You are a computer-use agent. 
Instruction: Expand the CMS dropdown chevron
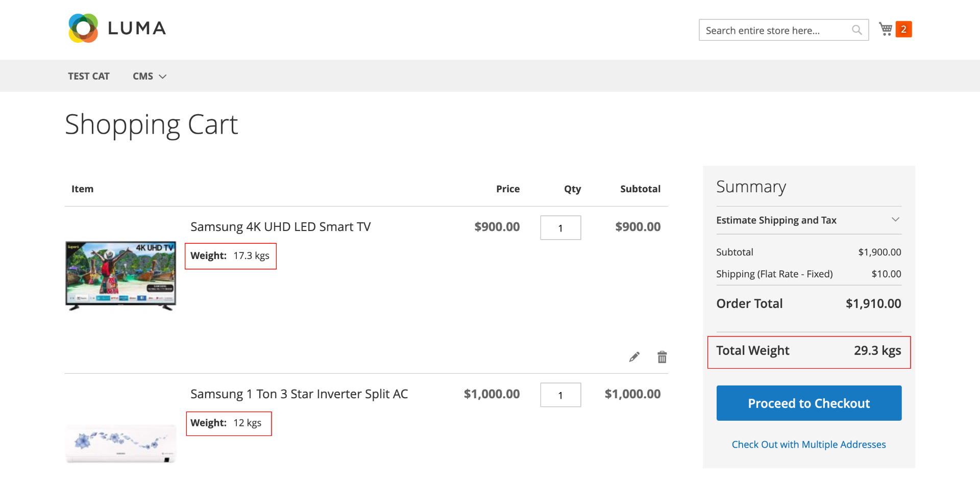(163, 76)
